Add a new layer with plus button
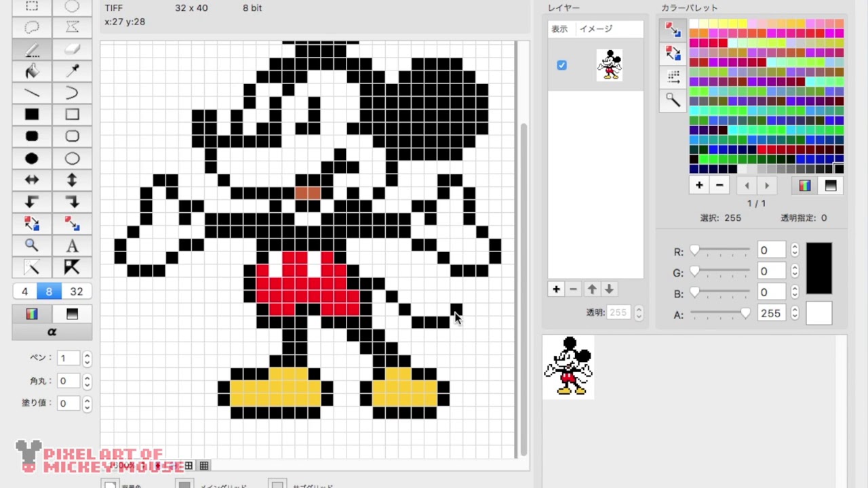The image size is (868, 488). (x=556, y=289)
